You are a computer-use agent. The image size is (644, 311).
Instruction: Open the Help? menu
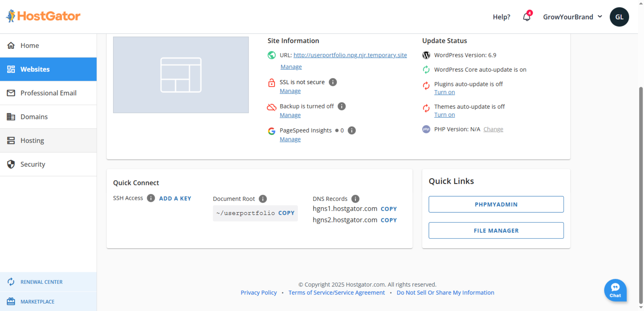501,17
